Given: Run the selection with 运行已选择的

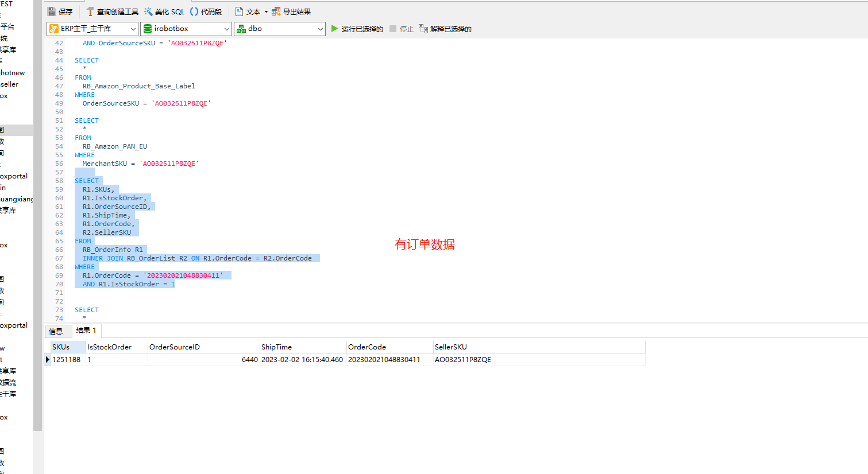Looking at the screenshot, I should 357,29.
